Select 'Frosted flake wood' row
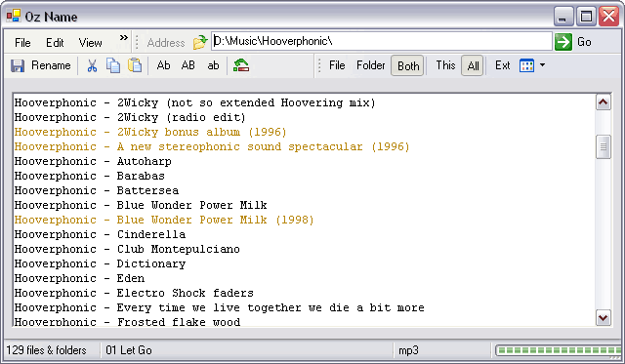 pos(127,322)
